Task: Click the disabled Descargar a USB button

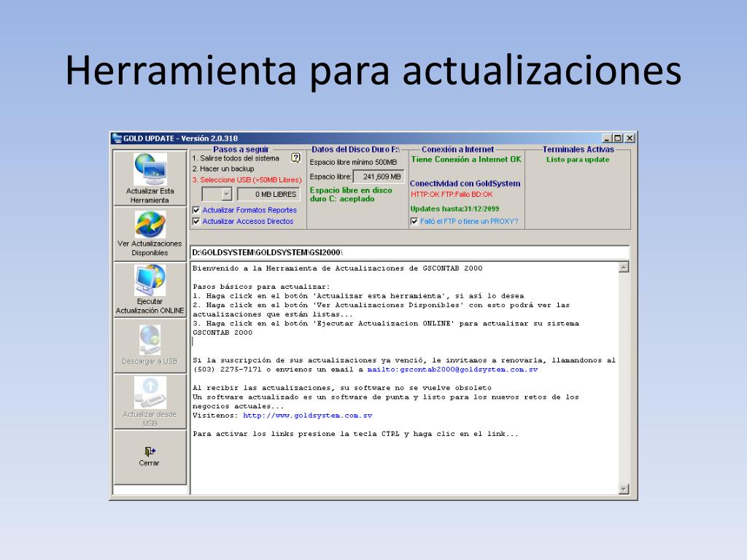Action: click(x=150, y=346)
